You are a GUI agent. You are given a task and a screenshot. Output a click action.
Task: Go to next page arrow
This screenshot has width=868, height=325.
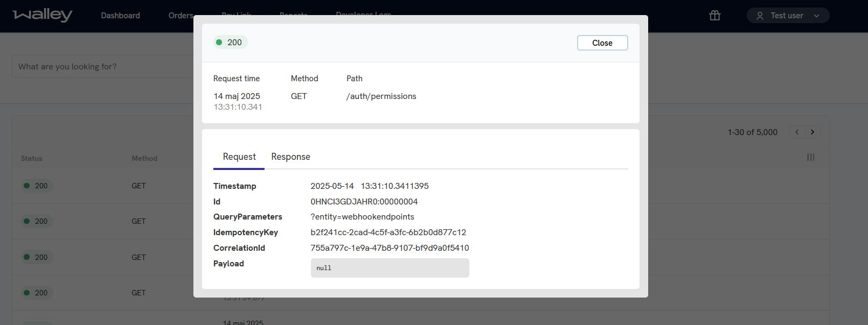coord(813,132)
